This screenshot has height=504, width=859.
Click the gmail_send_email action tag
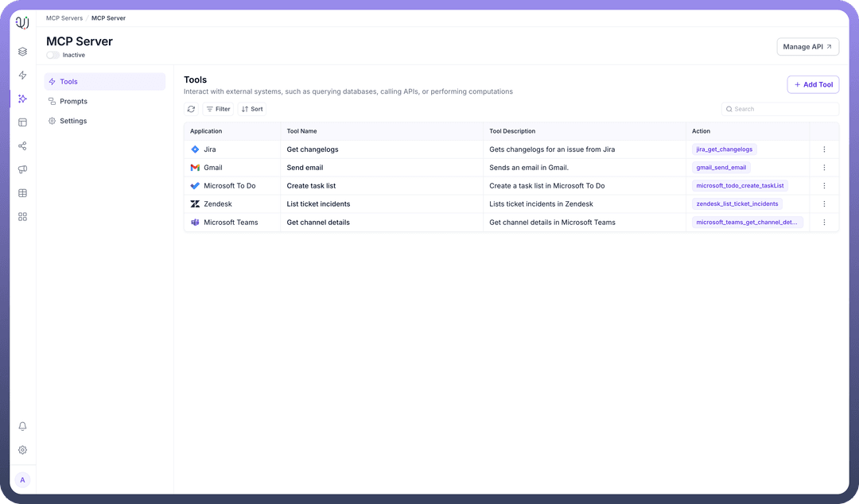pos(721,168)
